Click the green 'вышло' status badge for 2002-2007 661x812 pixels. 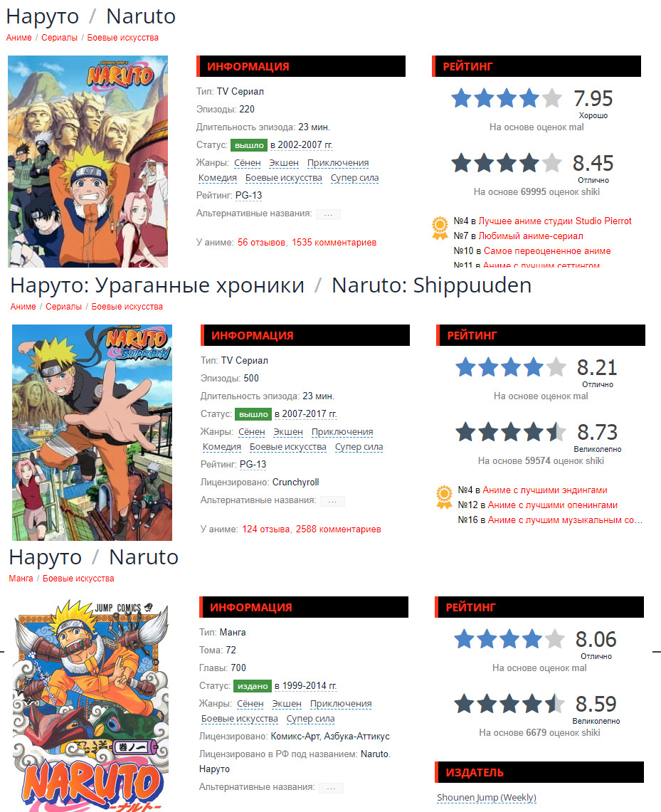(x=249, y=145)
